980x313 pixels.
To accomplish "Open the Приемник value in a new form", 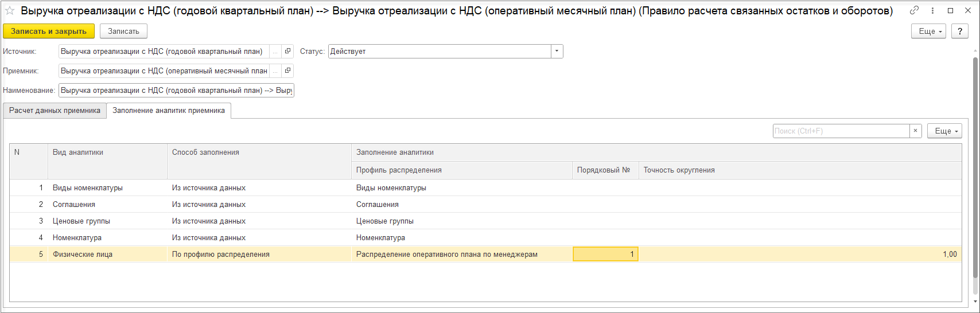I will click(287, 71).
